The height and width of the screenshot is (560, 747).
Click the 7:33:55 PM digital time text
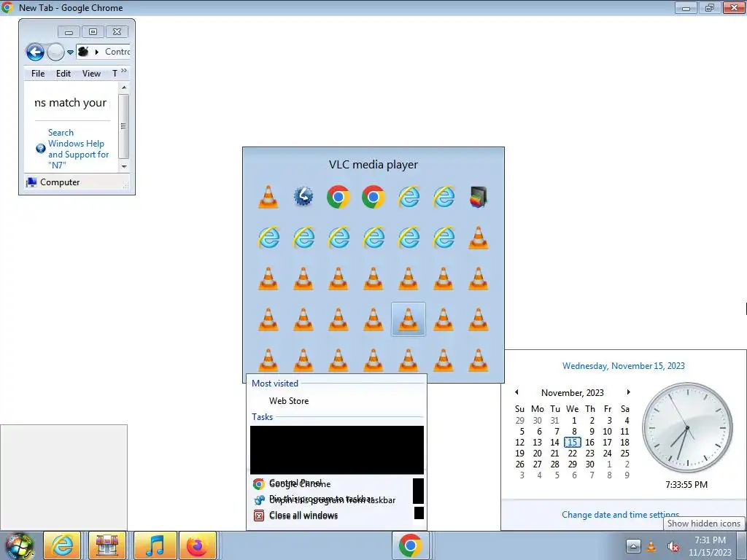pyautogui.click(x=686, y=484)
